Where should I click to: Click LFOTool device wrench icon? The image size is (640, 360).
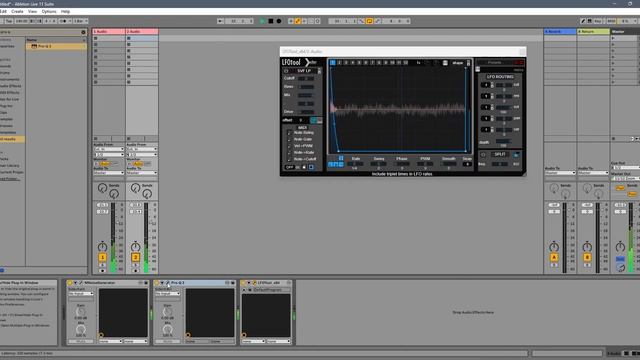pos(254,282)
